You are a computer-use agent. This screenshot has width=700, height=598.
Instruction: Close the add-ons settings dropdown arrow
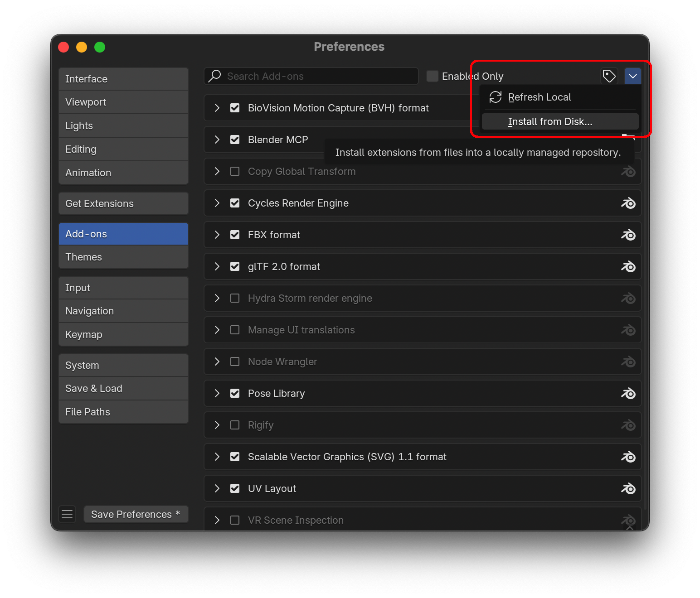(x=633, y=76)
